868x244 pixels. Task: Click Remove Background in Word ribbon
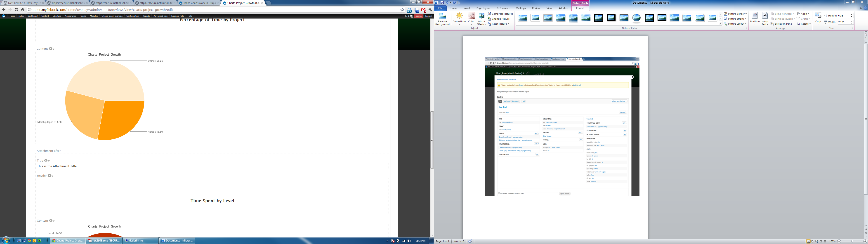[442, 19]
